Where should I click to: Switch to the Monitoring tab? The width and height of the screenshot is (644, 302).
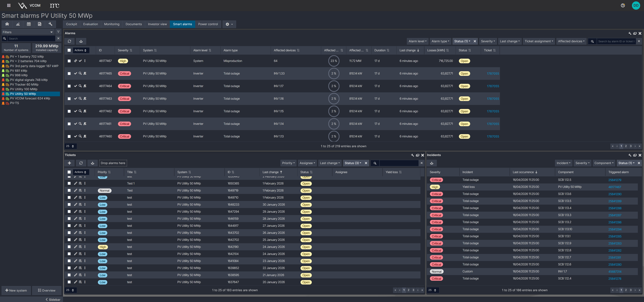(x=111, y=24)
